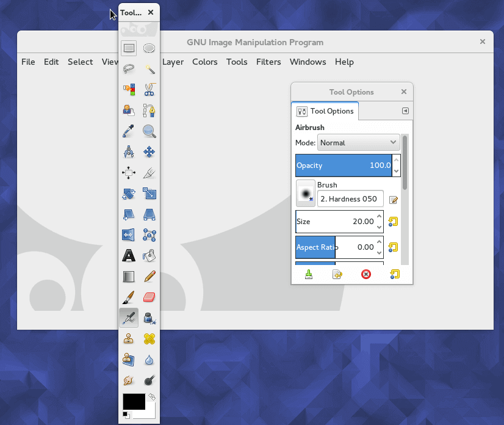The height and width of the screenshot is (425, 504).
Task: Open the Select menu
Action: coord(81,62)
